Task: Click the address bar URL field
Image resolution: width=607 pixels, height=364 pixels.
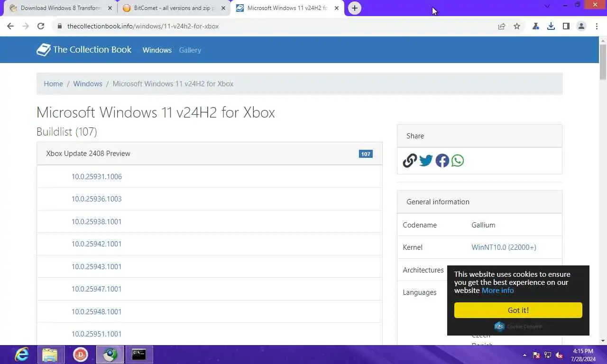Action: 280,27
